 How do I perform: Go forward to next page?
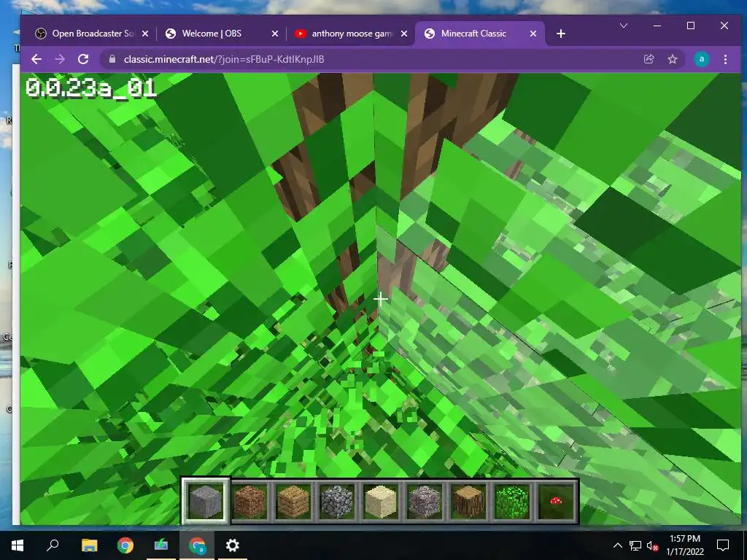tap(60, 59)
